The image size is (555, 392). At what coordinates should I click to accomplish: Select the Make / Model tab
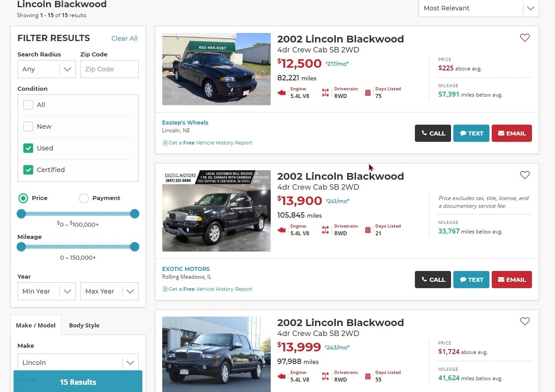click(x=36, y=325)
